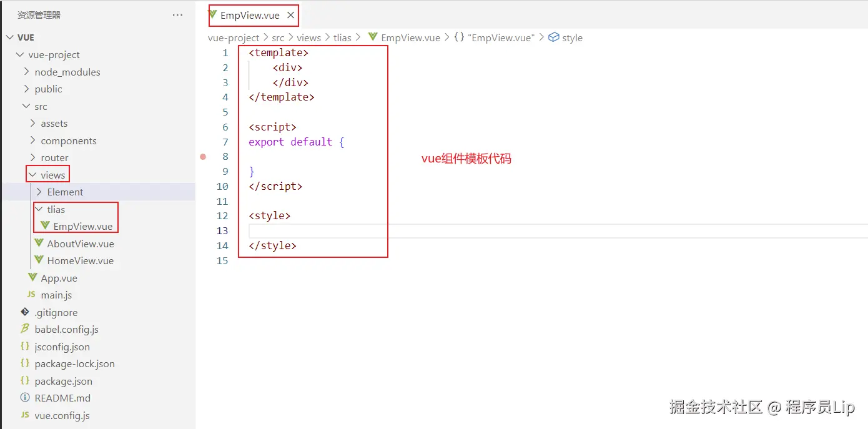Open README.md in the file tree
Image resolution: width=868 pixels, height=429 pixels.
point(62,398)
